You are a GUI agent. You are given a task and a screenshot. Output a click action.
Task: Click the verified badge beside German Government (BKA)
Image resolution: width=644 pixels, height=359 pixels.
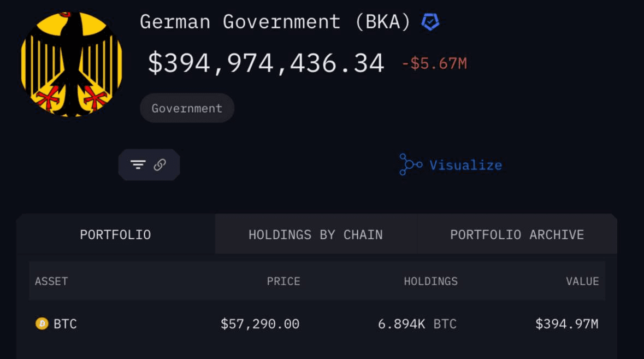coord(430,22)
